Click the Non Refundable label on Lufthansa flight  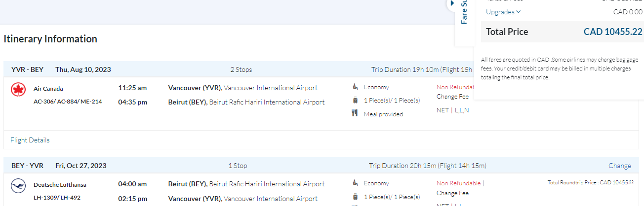(458, 183)
